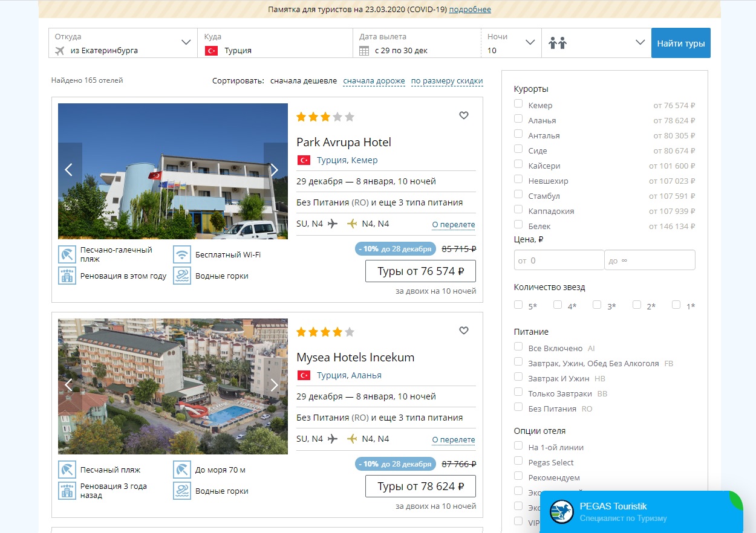Click Turkey flag next to Турция, Кемер
This screenshot has width=756, height=533.
pos(304,160)
